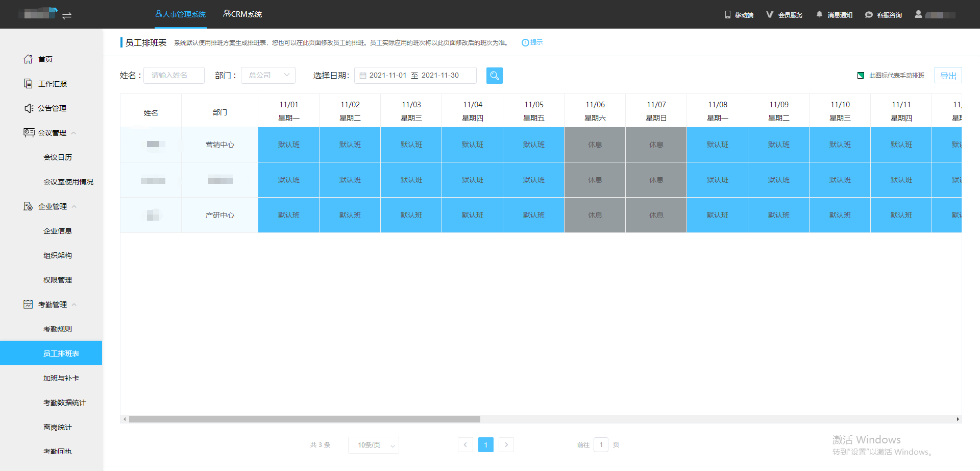
Task: Collapse the 会议管理 menu group
Action: tap(73, 133)
